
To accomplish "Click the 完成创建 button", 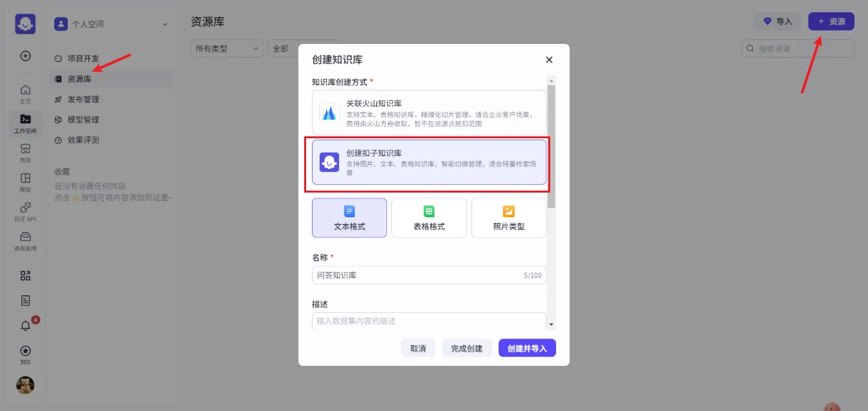I will pyautogui.click(x=466, y=348).
